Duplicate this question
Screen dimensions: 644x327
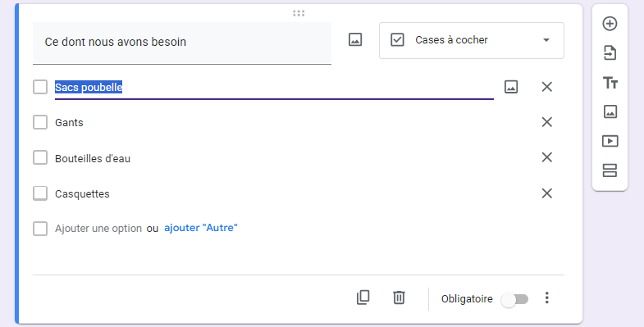tap(363, 297)
